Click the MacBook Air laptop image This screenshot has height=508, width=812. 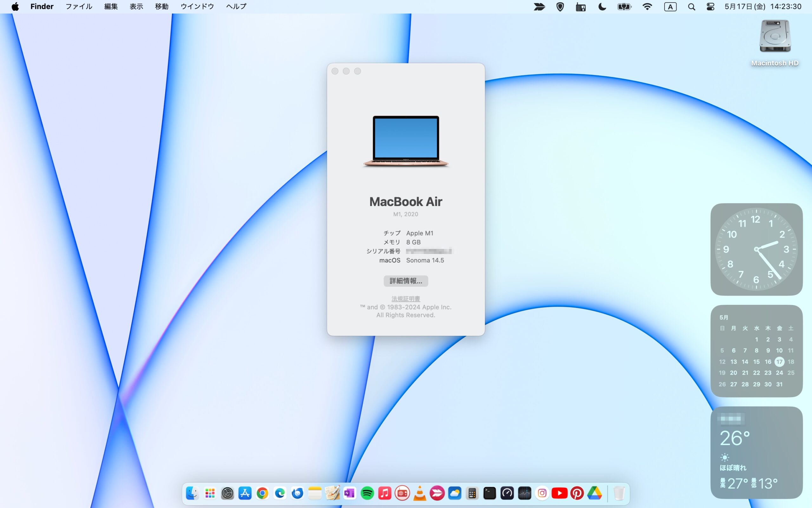(x=406, y=142)
